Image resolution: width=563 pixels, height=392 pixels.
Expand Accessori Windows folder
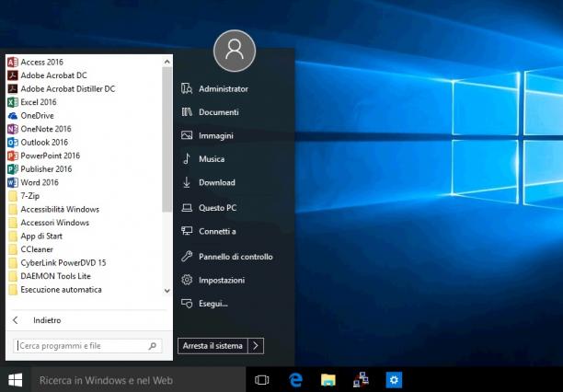coord(48,223)
